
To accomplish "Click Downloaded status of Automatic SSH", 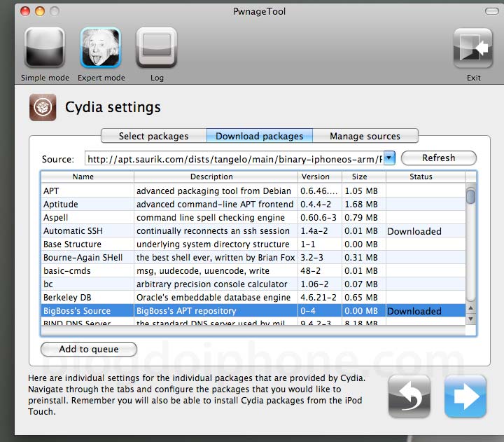I will (414, 231).
